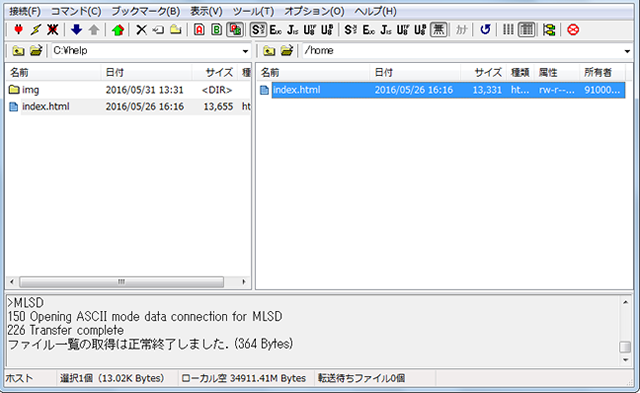Click the green and red Mirroring Upload icon
The image size is (640, 393).
tap(118, 29)
